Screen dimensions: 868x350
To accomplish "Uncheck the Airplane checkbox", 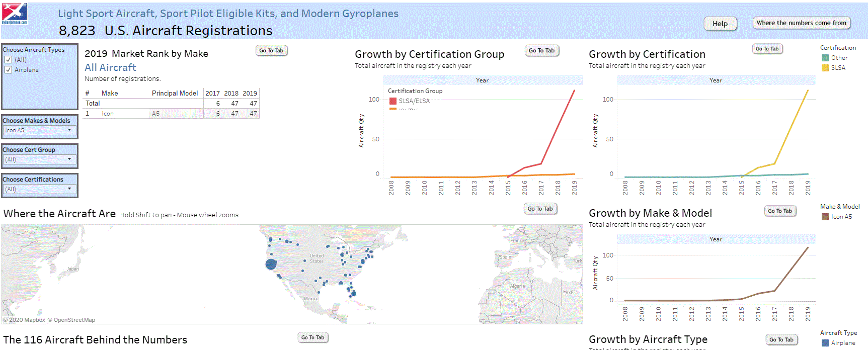I will 9,70.
